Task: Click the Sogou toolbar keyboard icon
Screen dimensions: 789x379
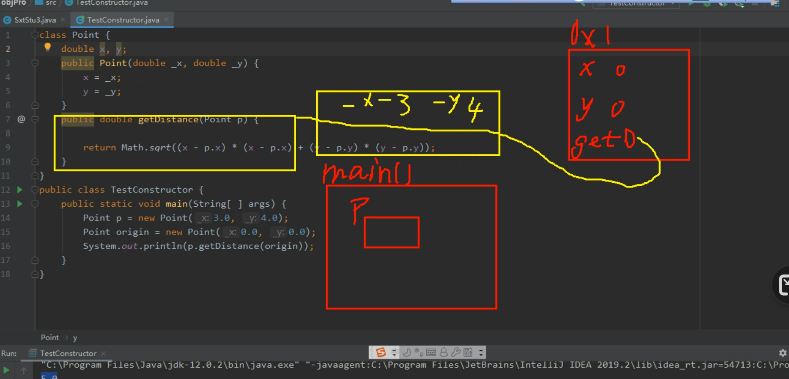Action: (x=431, y=352)
